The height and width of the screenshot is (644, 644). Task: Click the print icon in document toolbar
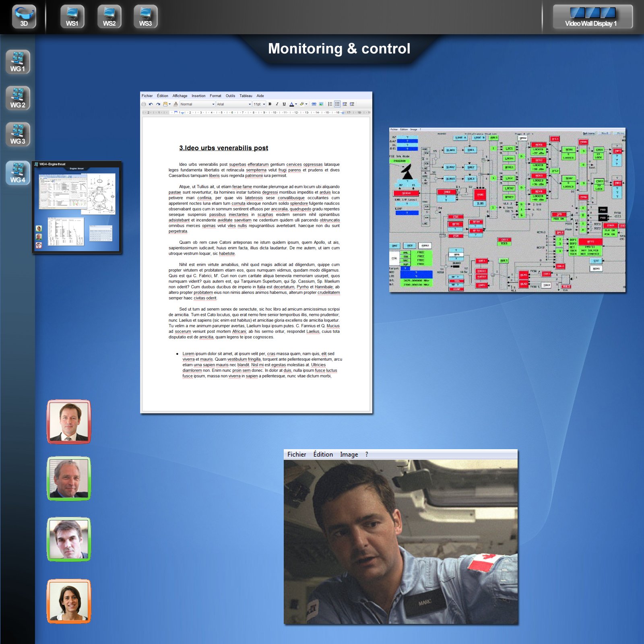click(x=144, y=104)
